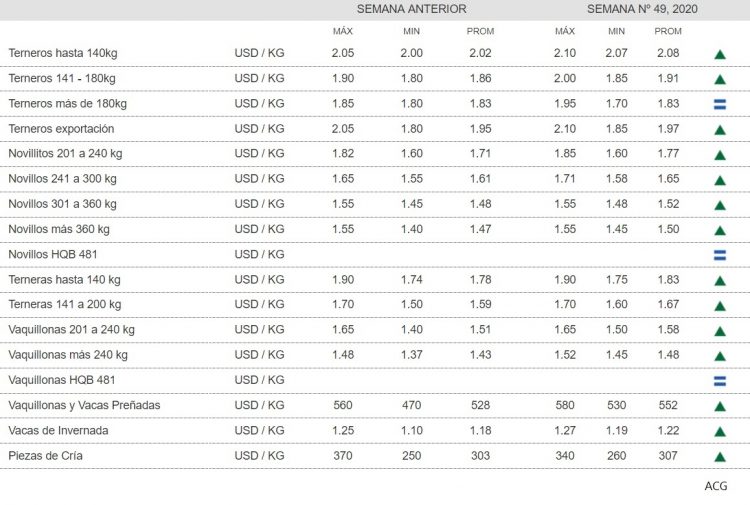The width and height of the screenshot is (750, 505).
Task: Click the USD / KG unit for Novillos 241 a 300 kg
Action: click(x=259, y=179)
